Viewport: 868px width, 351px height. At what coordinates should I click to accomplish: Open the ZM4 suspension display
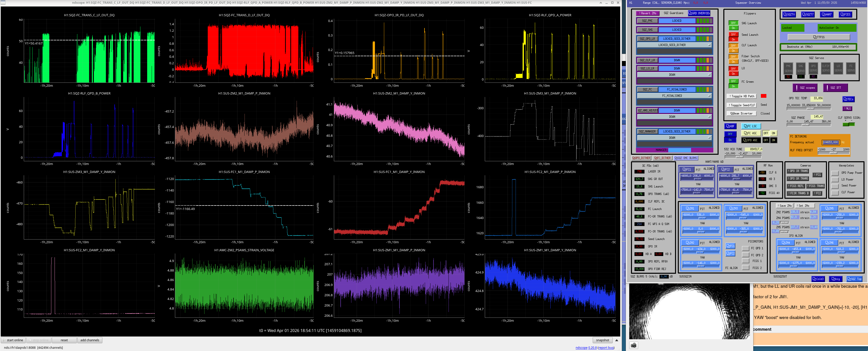(x=785, y=243)
